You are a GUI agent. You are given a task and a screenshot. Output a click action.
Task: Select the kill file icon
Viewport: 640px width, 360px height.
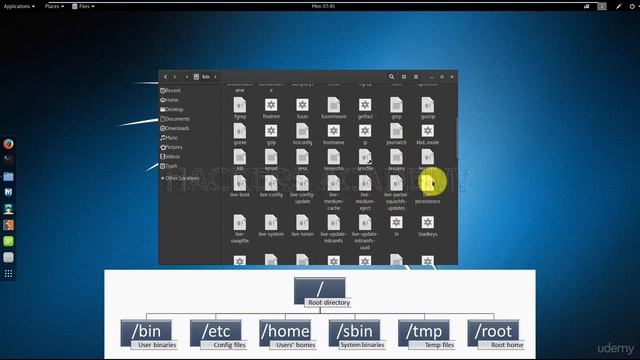tap(240, 157)
